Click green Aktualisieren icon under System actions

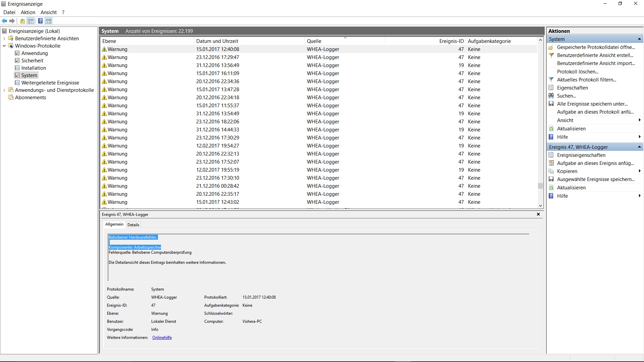(551, 129)
